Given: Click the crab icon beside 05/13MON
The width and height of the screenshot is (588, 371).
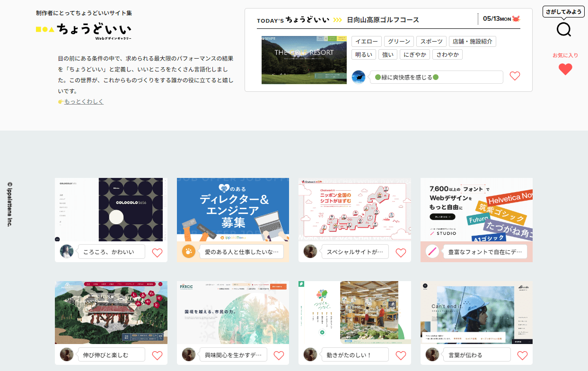Looking at the screenshot, I should click(x=516, y=18).
